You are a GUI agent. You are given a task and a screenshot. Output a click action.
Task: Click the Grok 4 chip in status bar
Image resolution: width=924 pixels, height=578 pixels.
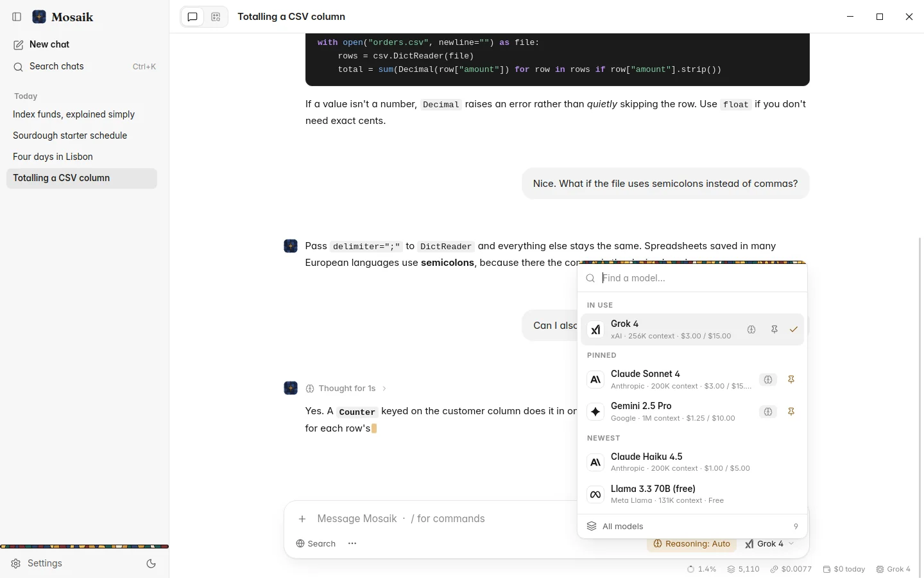(x=893, y=569)
